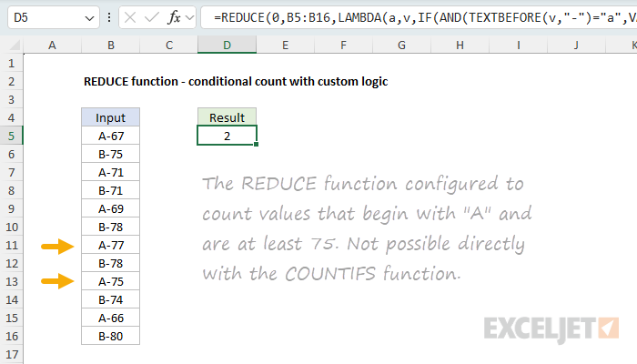Screen dimensions: 637x364
Task: Select row 15 header
Action: pyautogui.click(x=11, y=318)
